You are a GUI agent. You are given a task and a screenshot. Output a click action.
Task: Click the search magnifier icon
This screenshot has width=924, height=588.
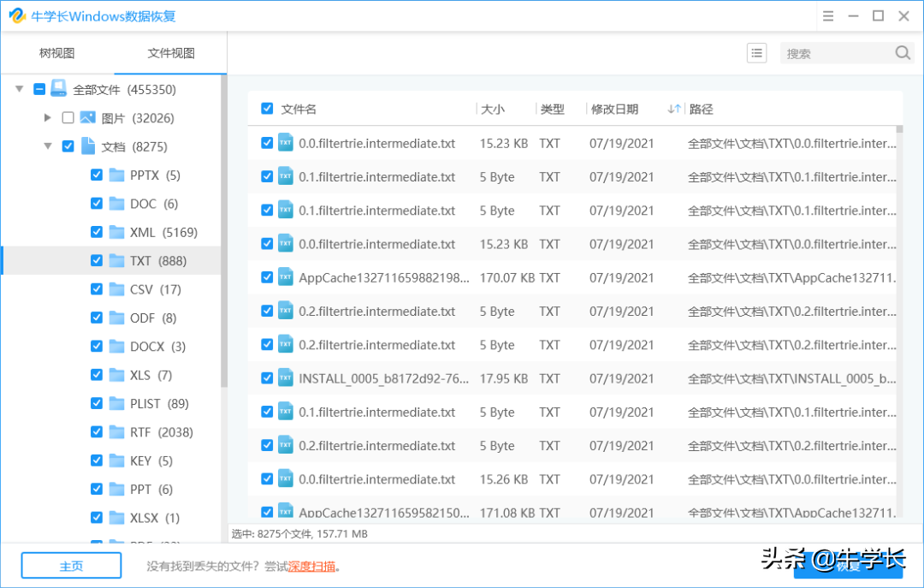coord(903,52)
